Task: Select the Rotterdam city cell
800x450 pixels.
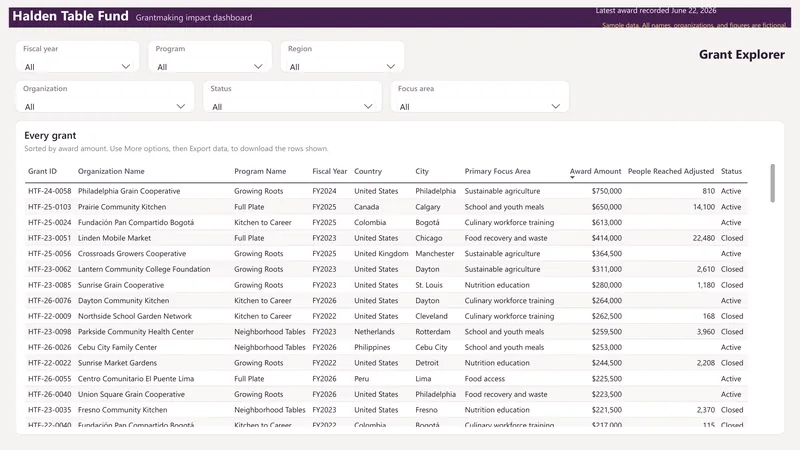Action: [433, 332]
